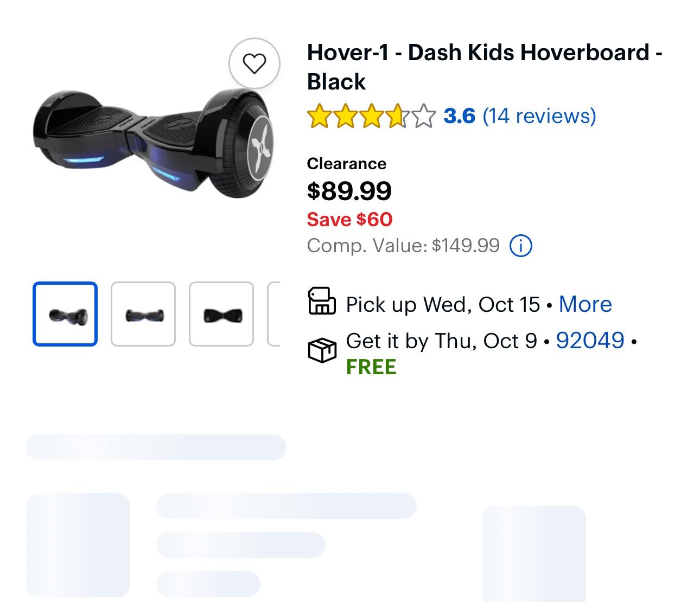
Task: Click the 3.6 rating score
Action: 459,116
